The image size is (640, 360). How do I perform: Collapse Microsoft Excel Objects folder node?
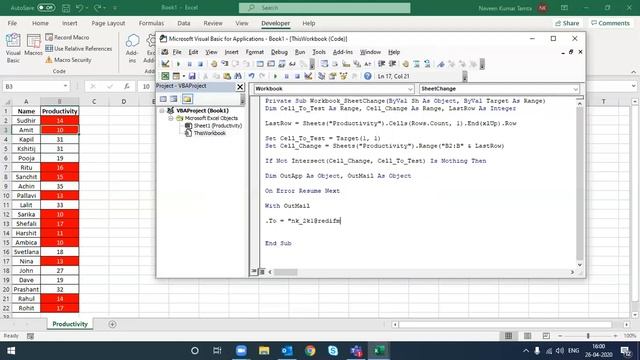[x=171, y=118]
